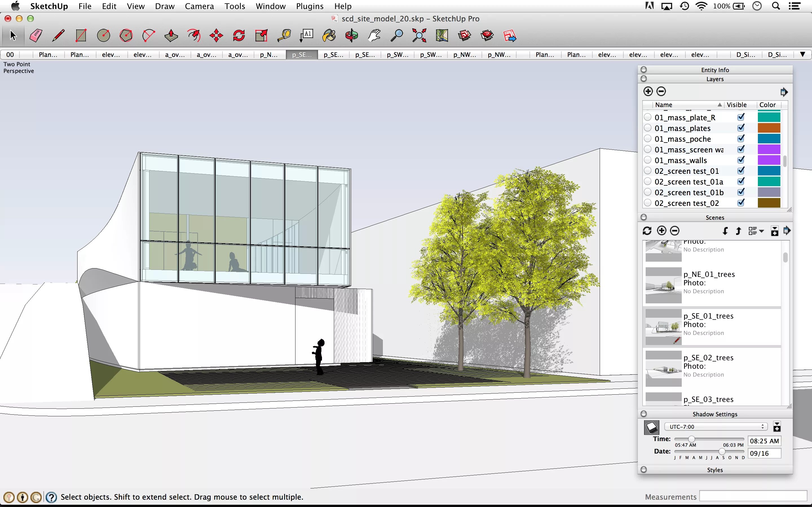The height and width of the screenshot is (507, 812).
Task: Uncheck visibility of 01_mass_walls layer
Action: point(741,160)
